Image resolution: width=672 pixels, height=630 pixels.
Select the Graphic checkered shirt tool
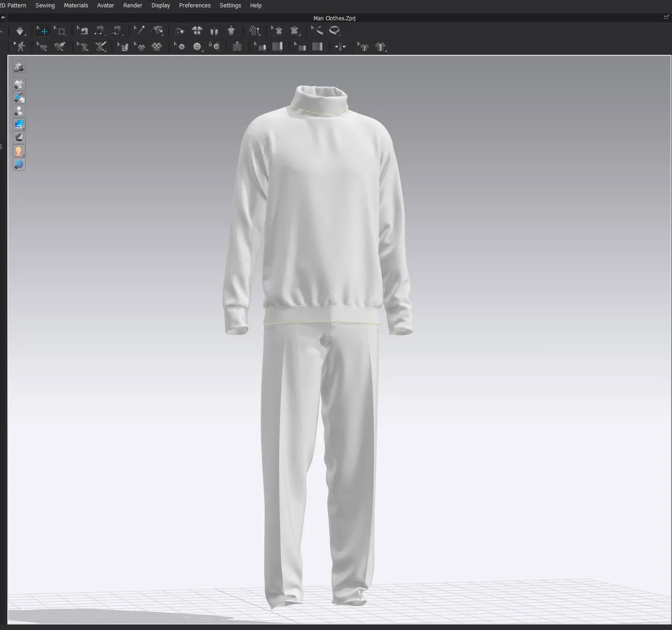(157, 47)
